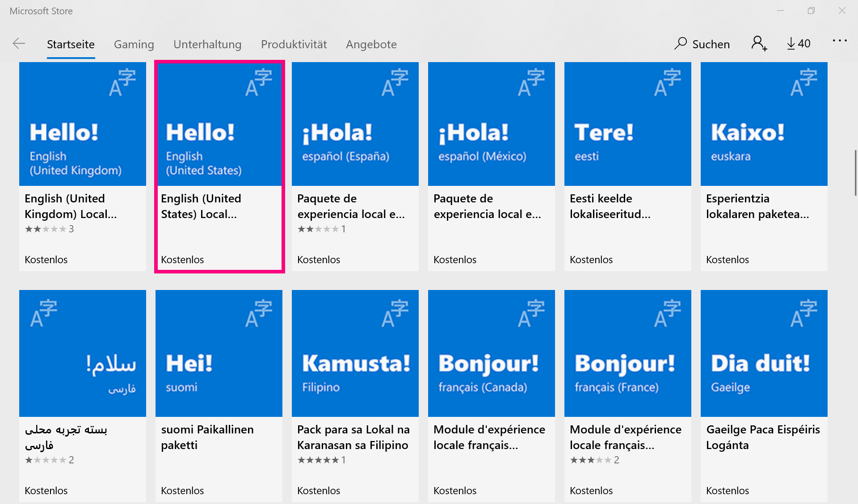Open the français (Canada) Bonjour! tile
This screenshot has width=858, height=504.
tap(491, 353)
